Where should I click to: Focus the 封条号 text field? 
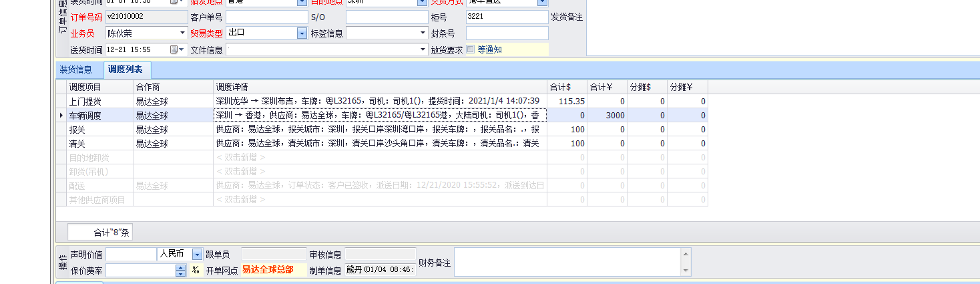tap(507, 33)
